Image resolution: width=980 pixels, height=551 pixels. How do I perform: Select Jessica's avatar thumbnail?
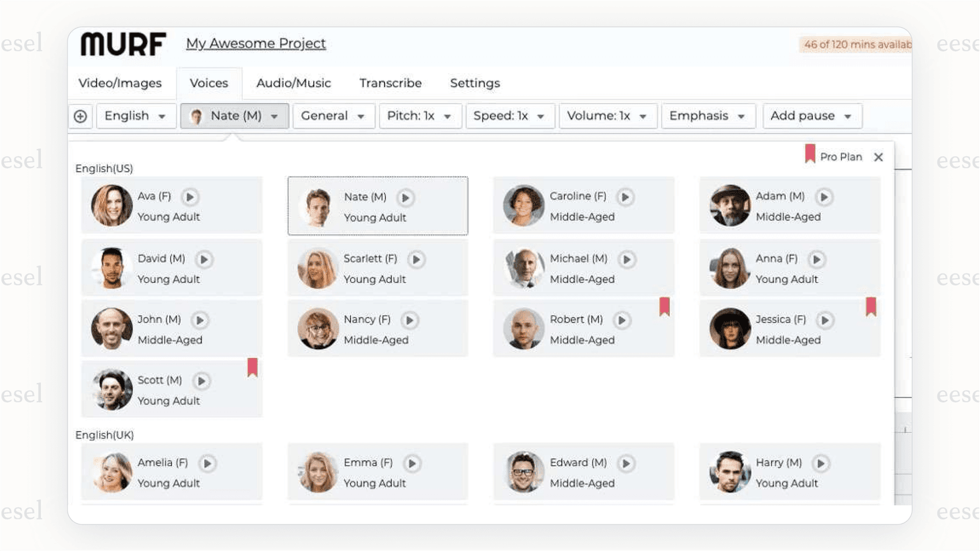[x=730, y=329]
